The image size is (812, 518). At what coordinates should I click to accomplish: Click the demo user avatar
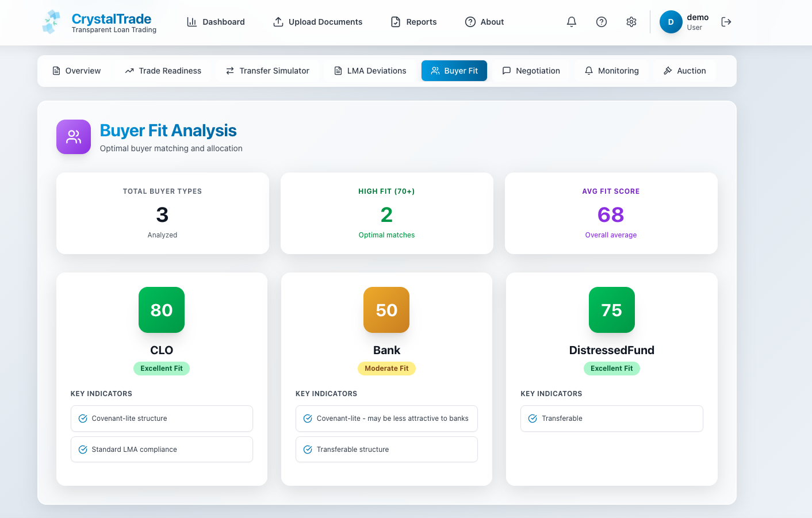click(x=671, y=22)
